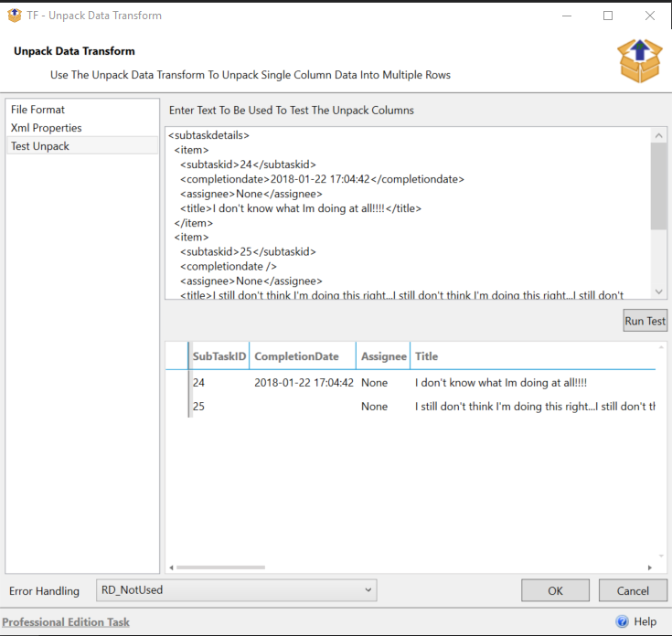Click the unpack box icon in header
672x636 pixels.
(x=639, y=60)
